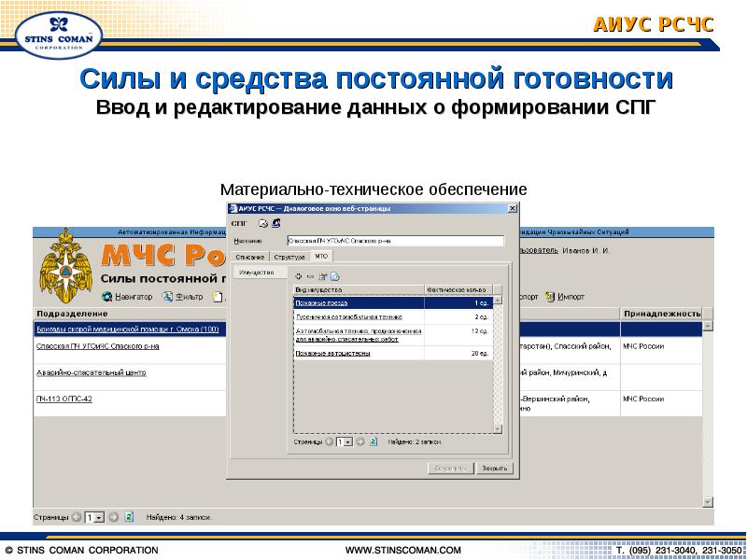Click the dialog table scrollbar down arrow
The height and width of the screenshot is (560, 747).
pyautogui.click(x=498, y=429)
